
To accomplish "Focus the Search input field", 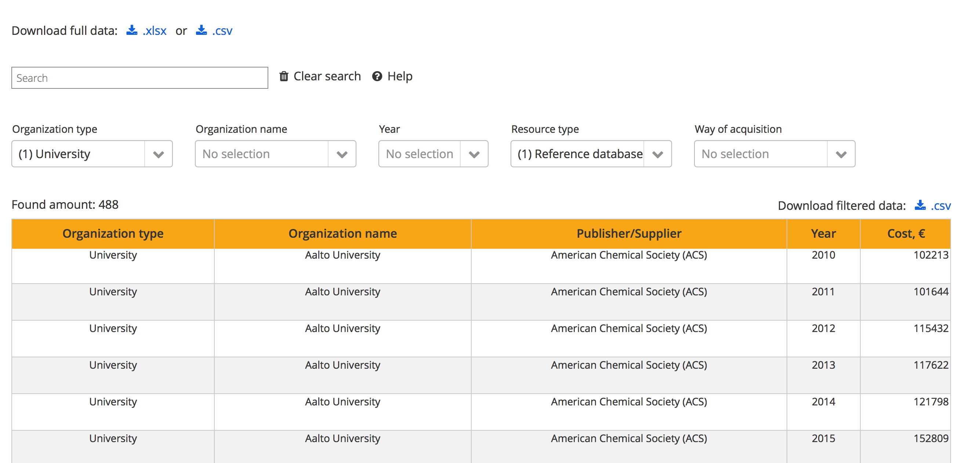I will click(139, 78).
